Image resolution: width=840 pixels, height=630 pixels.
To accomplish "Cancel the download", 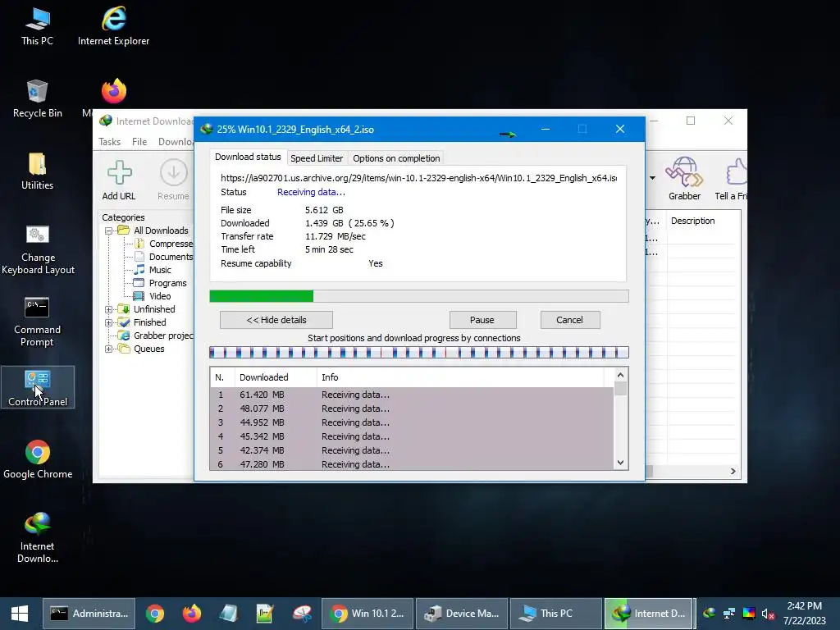I will 569,320.
